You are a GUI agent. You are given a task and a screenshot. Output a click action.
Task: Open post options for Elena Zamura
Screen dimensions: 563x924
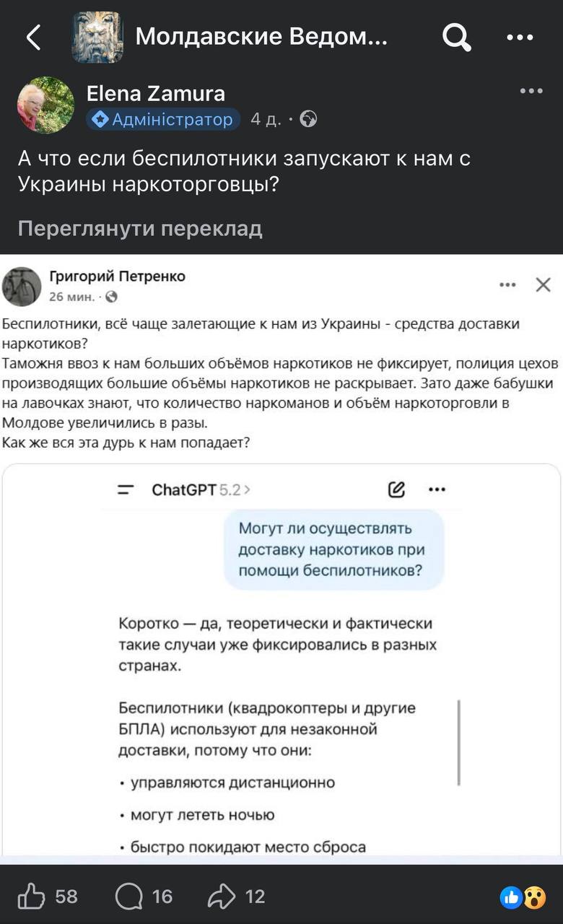click(531, 91)
